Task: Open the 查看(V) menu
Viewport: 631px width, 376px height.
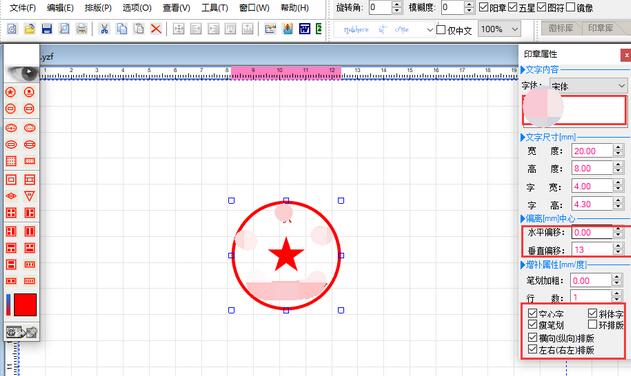Action: click(176, 8)
